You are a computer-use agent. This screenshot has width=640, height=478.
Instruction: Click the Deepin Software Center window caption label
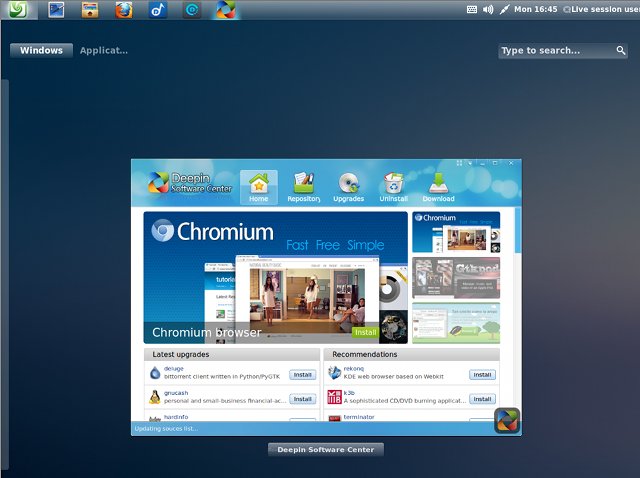(326, 449)
